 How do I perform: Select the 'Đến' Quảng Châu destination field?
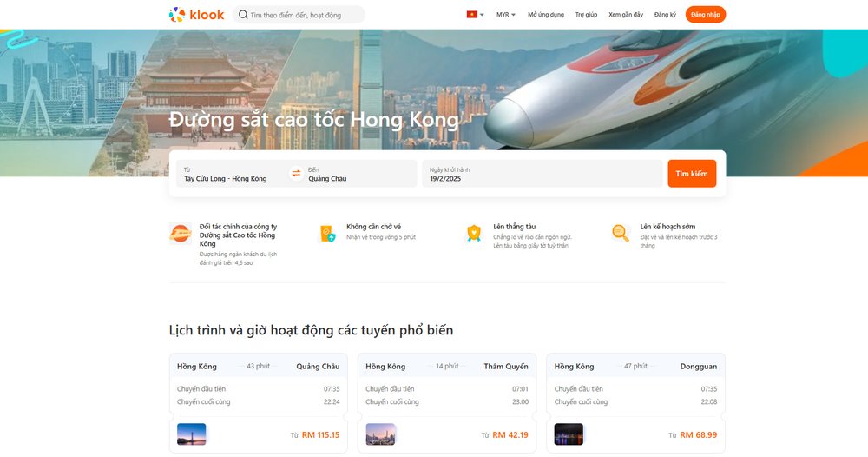[360, 174]
